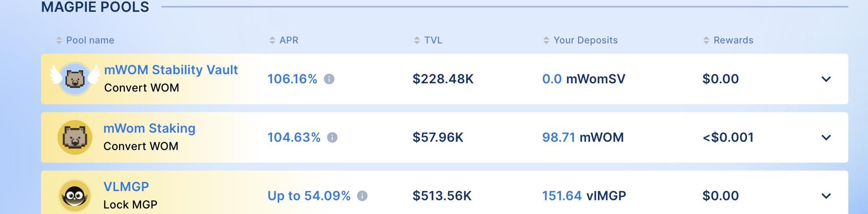
Task: Click the mWOM Stability Vault winged wombat icon
Action: pos(75,79)
